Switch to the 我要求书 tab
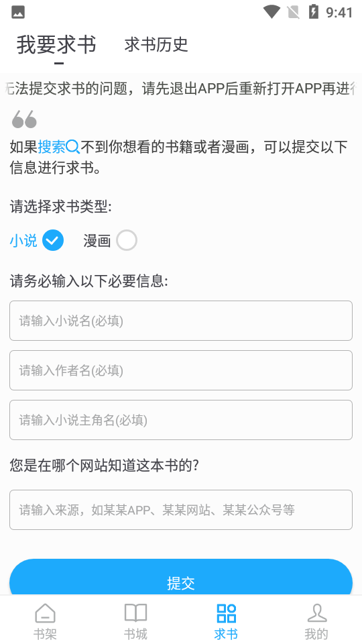The width and height of the screenshot is (362, 644). [56, 45]
